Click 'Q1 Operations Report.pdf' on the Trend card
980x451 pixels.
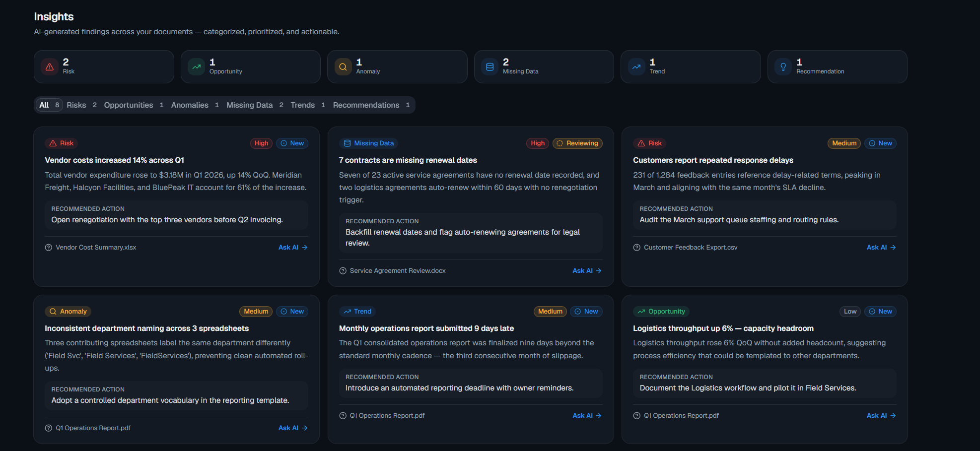coord(387,416)
